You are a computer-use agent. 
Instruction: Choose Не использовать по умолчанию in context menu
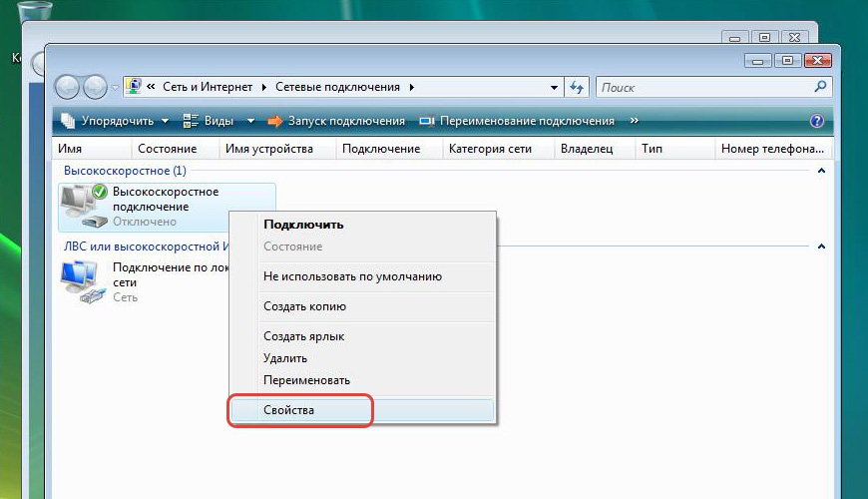point(362,276)
